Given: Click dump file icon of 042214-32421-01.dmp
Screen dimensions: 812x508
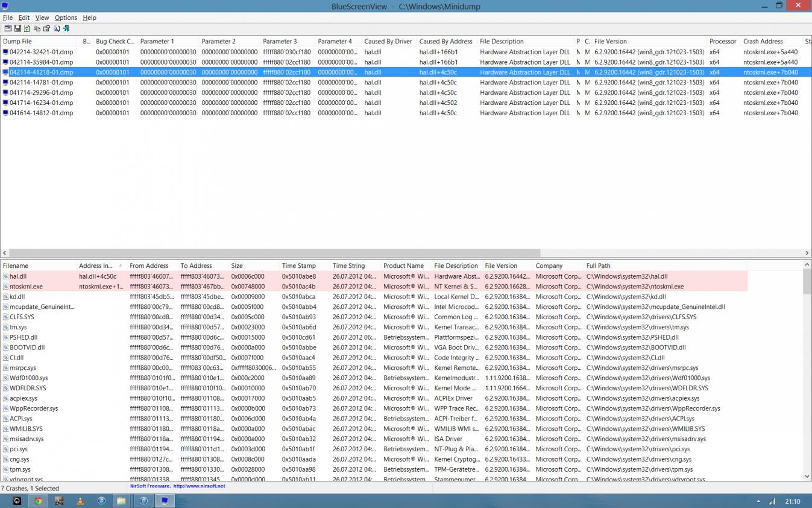Looking at the screenshot, I should point(5,52).
